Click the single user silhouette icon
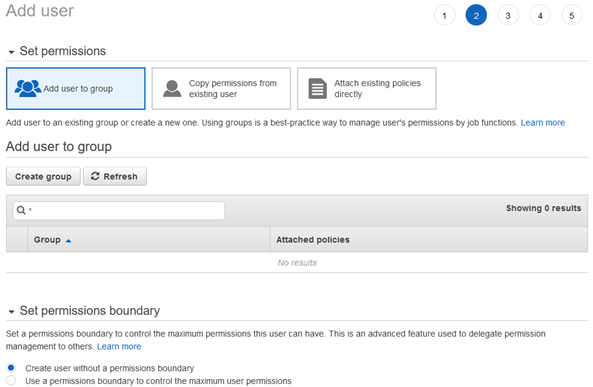Image resolution: width=593 pixels, height=387 pixels. [x=172, y=89]
